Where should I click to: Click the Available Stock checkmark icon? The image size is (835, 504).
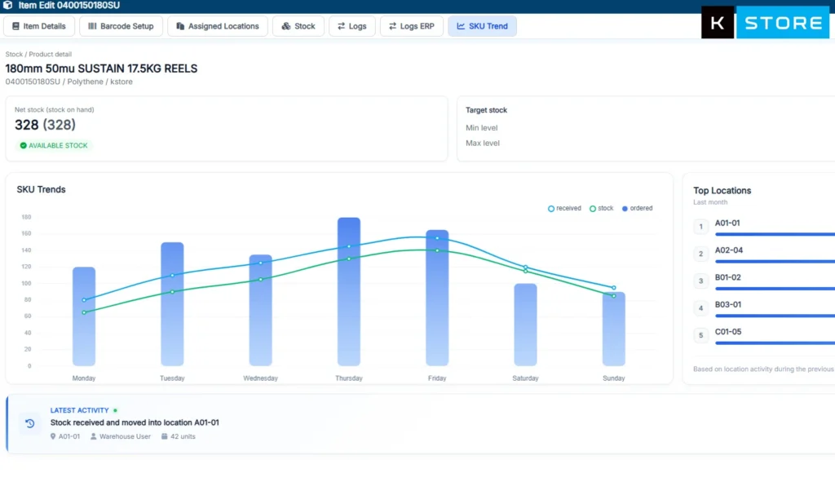[23, 145]
